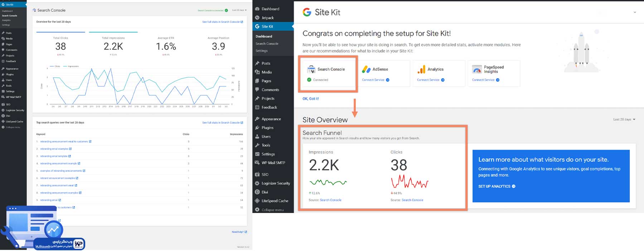644x251 pixels.
Task: Click the PageSpeed Insights gauge icon
Action: [x=477, y=69]
